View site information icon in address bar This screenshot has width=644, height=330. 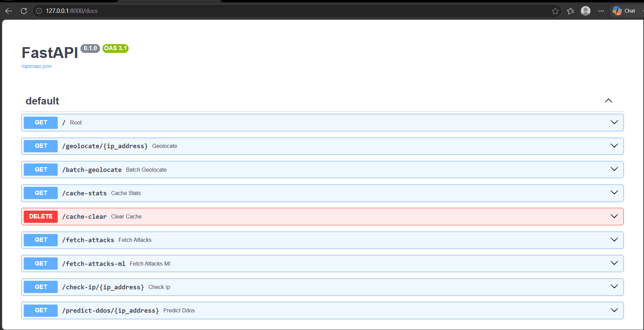click(39, 11)
